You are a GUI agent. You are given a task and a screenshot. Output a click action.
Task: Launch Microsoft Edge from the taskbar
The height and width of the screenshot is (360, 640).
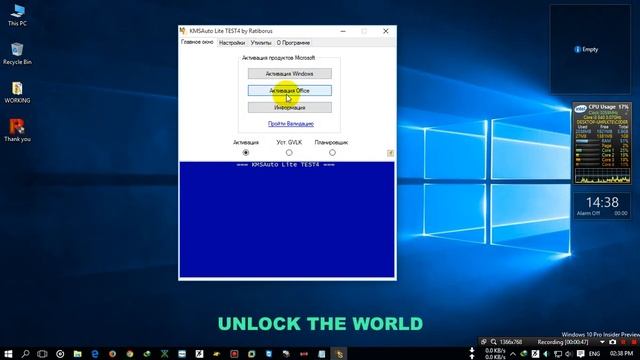tap(95, 354)
